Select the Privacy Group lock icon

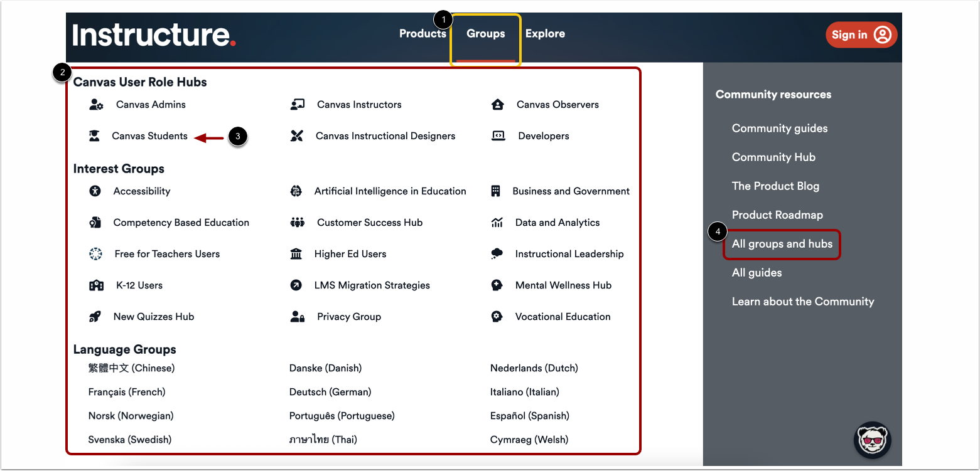point(296,316)
